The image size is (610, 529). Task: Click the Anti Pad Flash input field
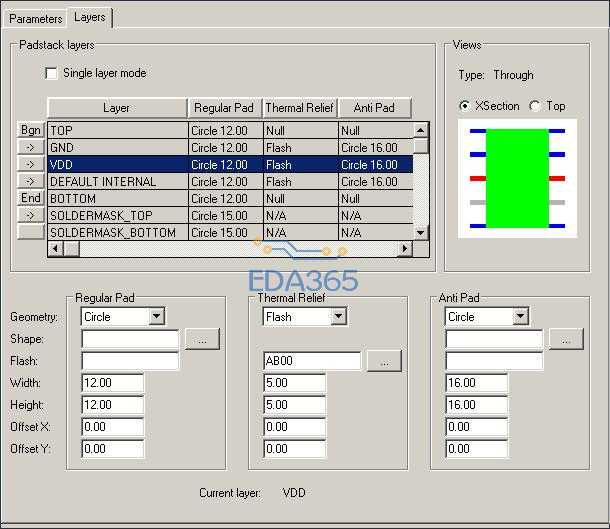tap(494, 361)
